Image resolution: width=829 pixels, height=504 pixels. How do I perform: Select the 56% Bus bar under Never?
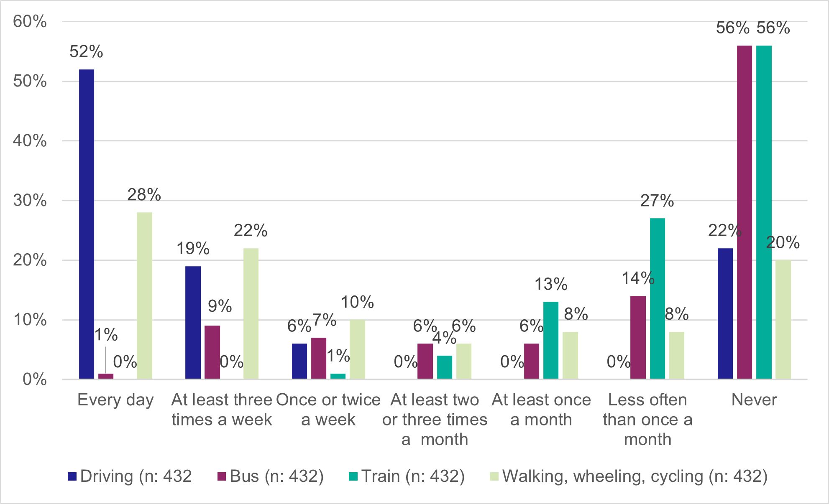[745, 212]
